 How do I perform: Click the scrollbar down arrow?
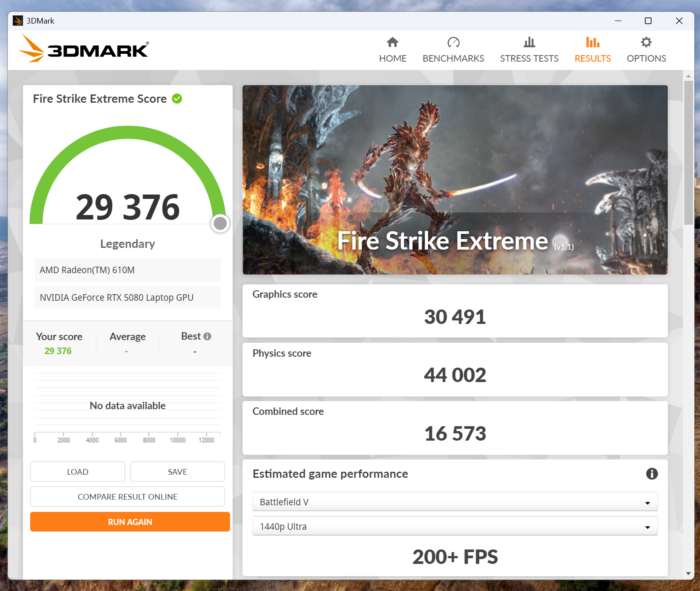point(689,574)
